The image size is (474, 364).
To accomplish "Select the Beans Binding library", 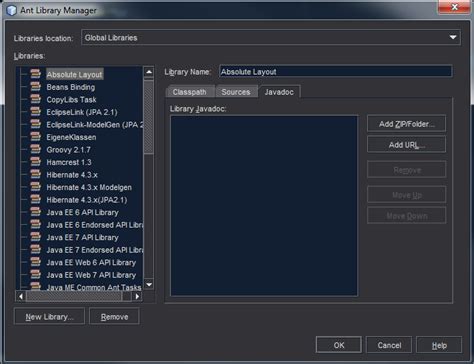I will pos(71,87).
